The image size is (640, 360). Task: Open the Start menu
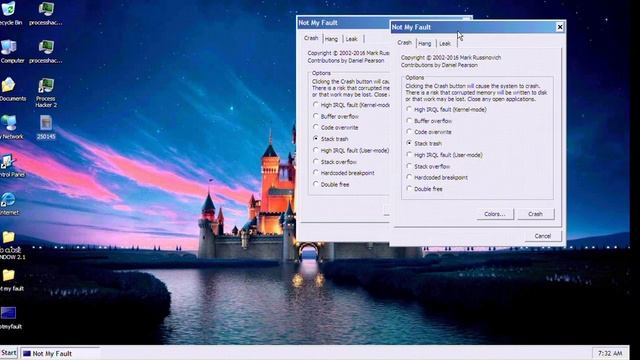click(9, 353)
